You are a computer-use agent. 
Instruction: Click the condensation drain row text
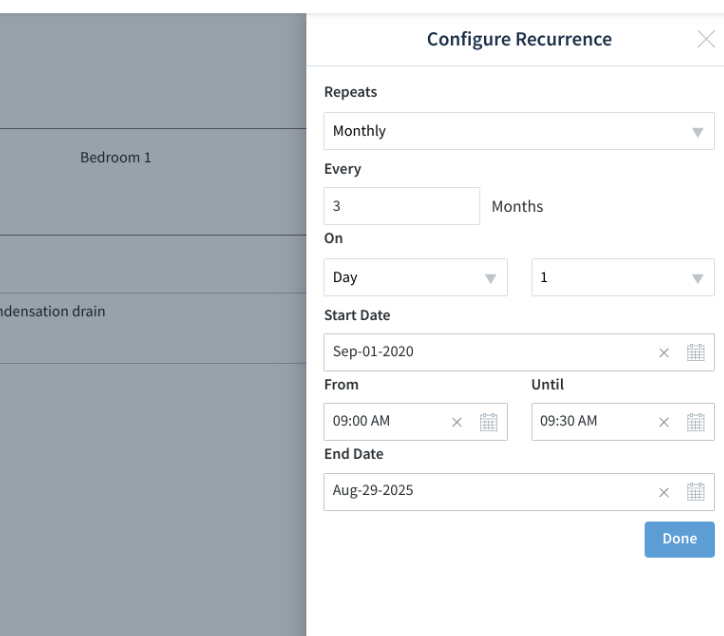click(53, 311)
